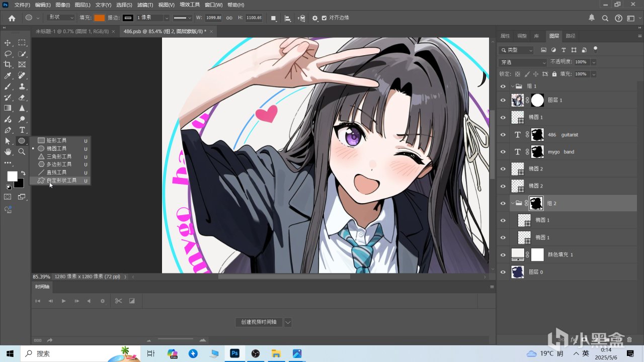This screenshot has width=644, height=362.
Task: Select the Move tool
Action: click(x=8, y=43)
